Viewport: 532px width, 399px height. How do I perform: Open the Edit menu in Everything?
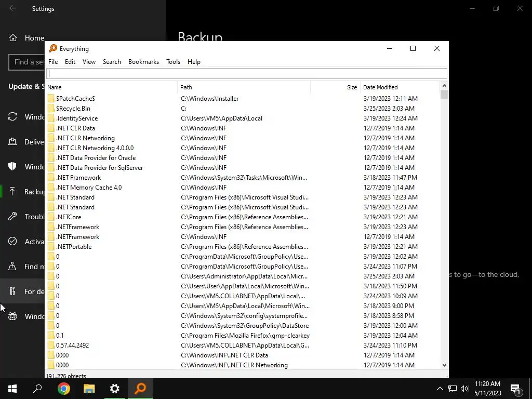pos(70,62)
